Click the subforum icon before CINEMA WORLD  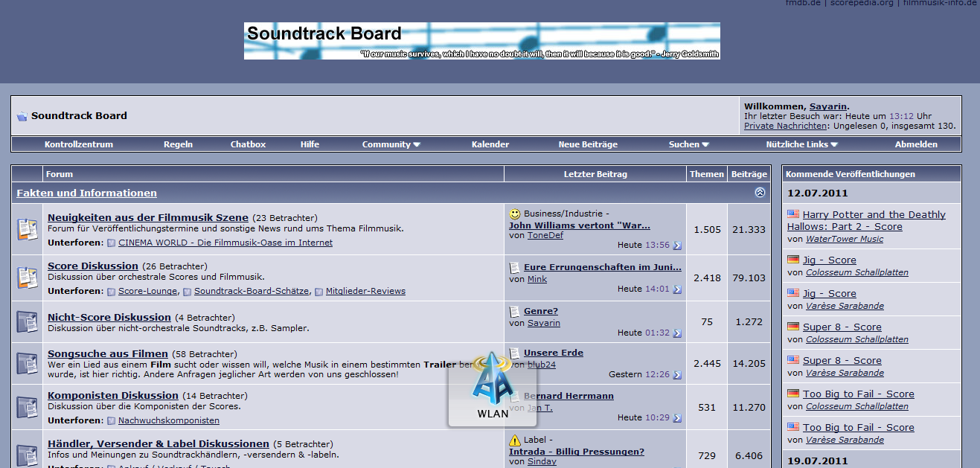click(x=112, y=243)
